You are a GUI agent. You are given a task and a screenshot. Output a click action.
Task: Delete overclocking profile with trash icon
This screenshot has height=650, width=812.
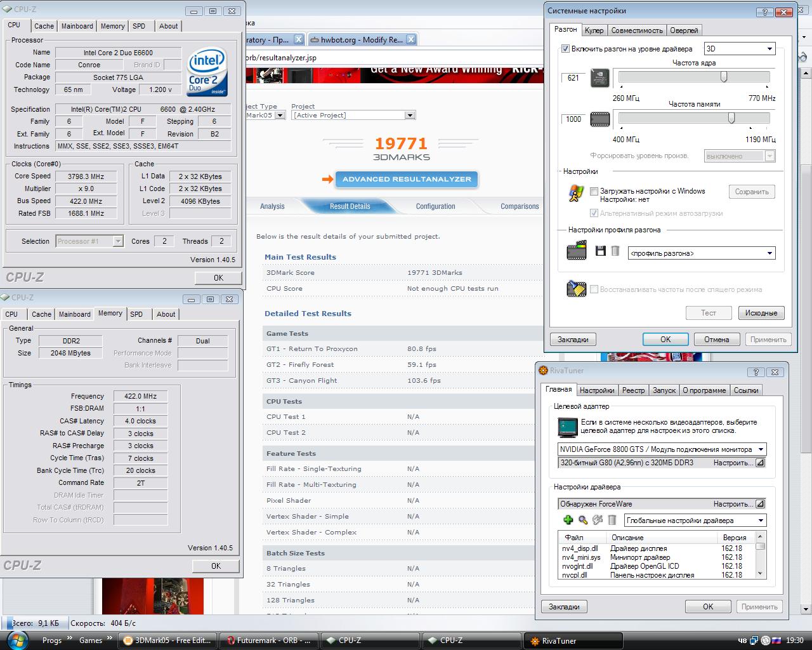tap(615, 251)
